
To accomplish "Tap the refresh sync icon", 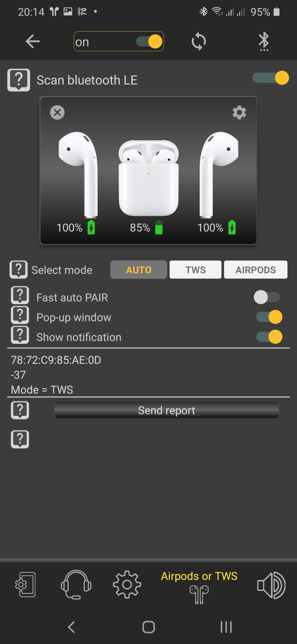I will [199, 42].
